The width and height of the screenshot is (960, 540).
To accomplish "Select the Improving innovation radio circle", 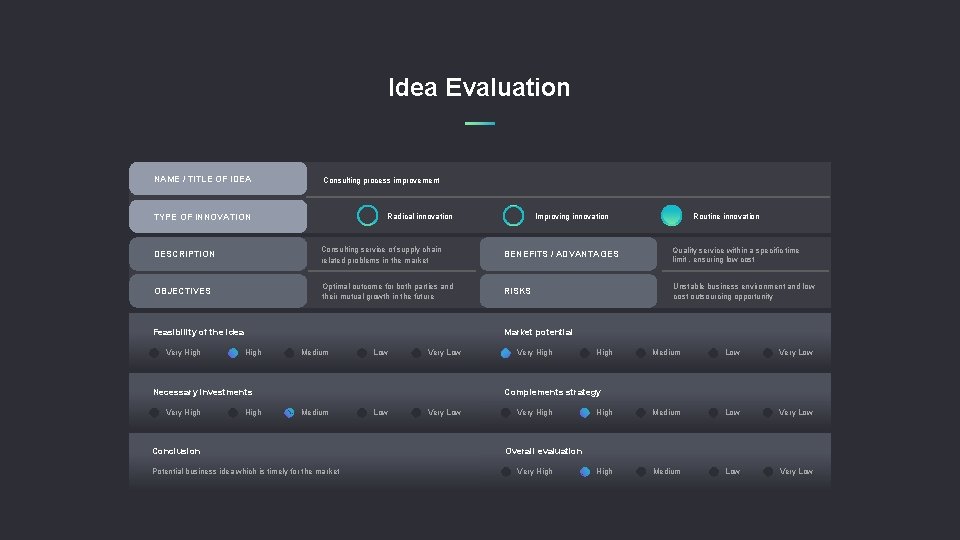I will pyautogui.click(x=513, y=216).
